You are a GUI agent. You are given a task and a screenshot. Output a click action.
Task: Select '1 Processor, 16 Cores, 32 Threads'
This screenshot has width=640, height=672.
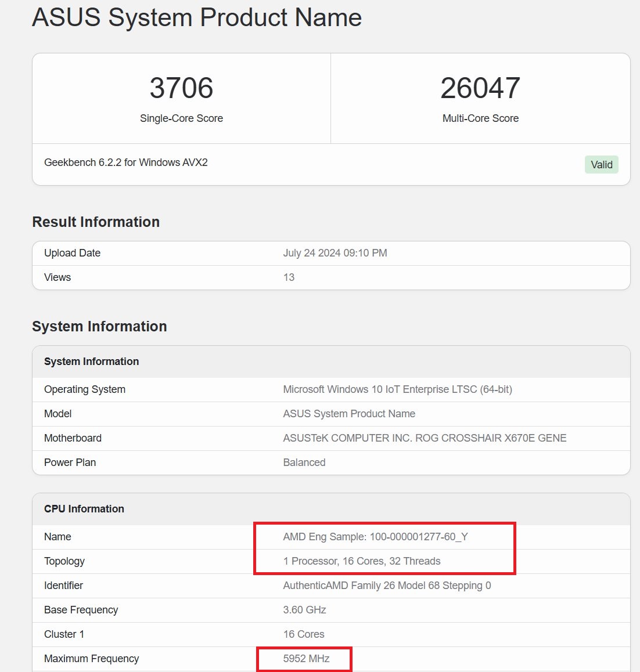(362, 561)
